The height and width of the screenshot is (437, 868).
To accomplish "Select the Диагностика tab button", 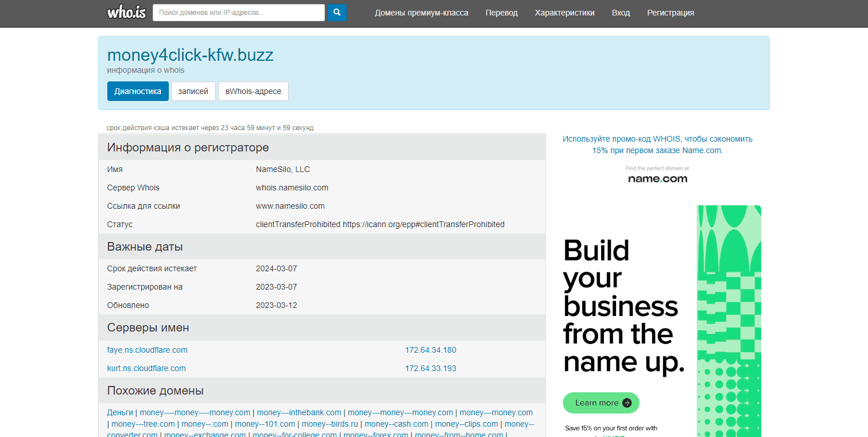I will pos(138,91).
